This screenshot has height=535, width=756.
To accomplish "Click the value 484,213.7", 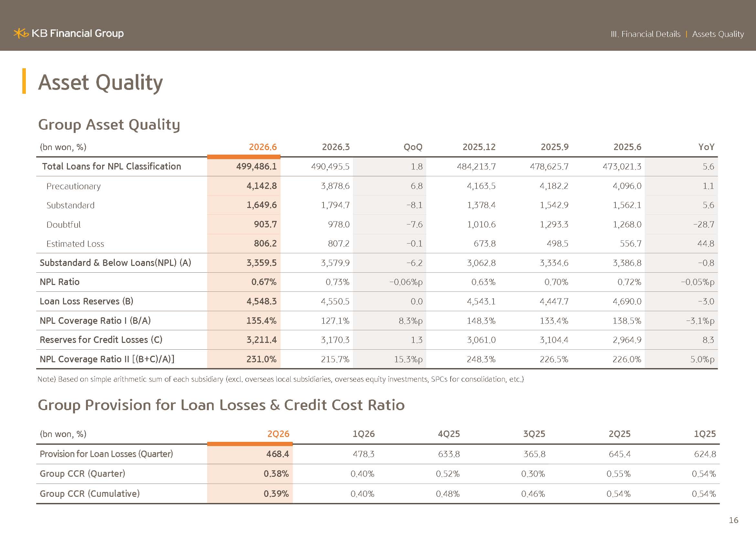I will click(x=476, y=167).
